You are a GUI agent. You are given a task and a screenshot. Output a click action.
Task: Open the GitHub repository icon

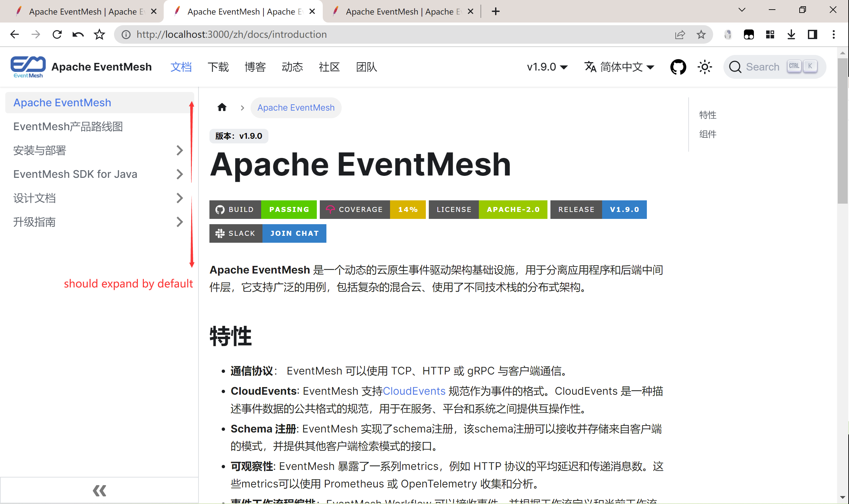tap(678, 67)
